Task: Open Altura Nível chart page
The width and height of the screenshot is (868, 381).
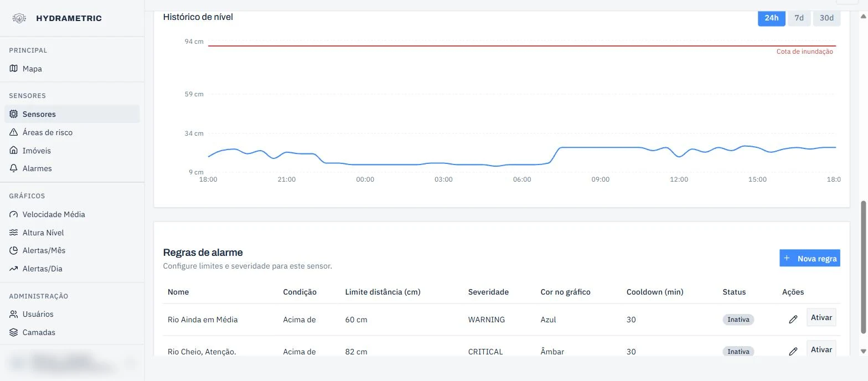Action: (72, 233)
